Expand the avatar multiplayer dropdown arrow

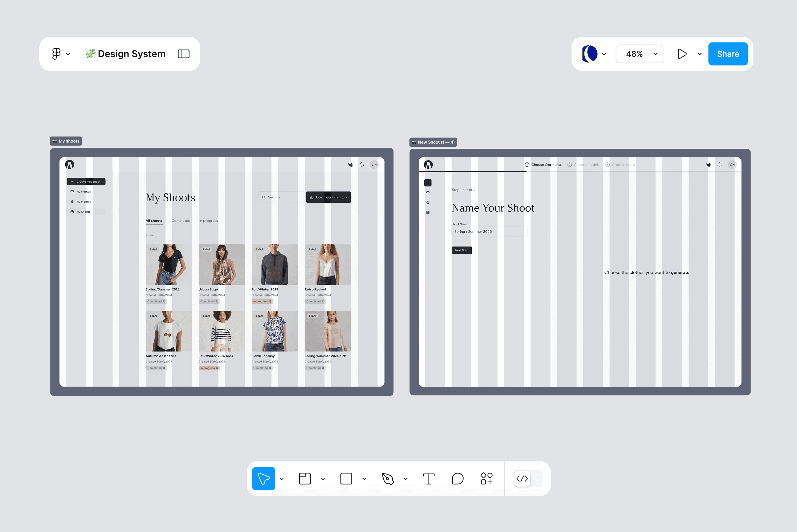[x=604, y=54]
